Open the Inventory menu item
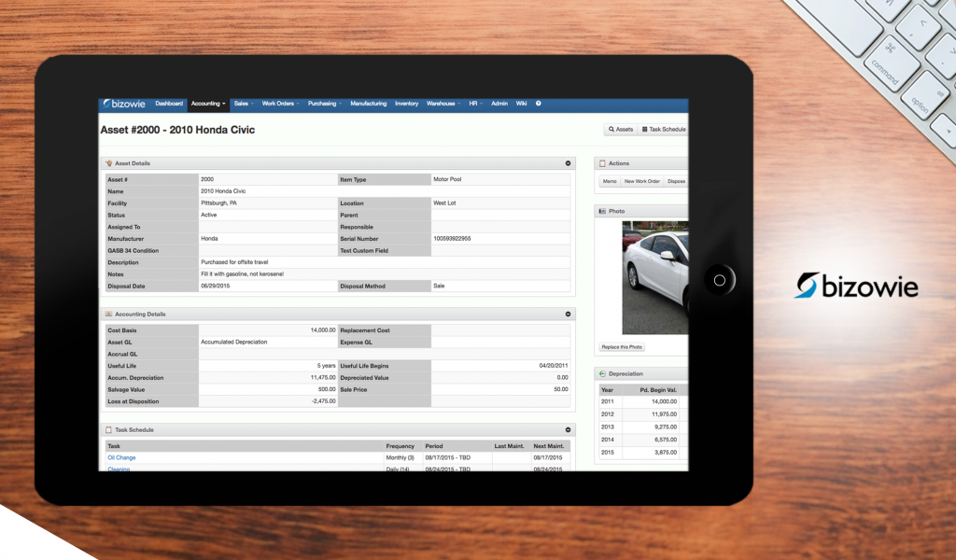The width and height of the screenshot is (956, 560). 406,104
